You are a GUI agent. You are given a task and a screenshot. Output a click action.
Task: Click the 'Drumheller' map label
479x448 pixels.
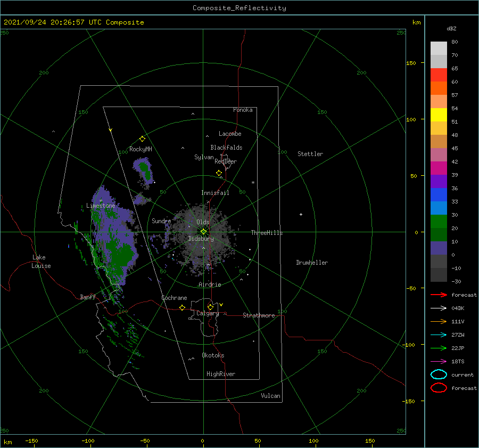[x=312, y=263]
